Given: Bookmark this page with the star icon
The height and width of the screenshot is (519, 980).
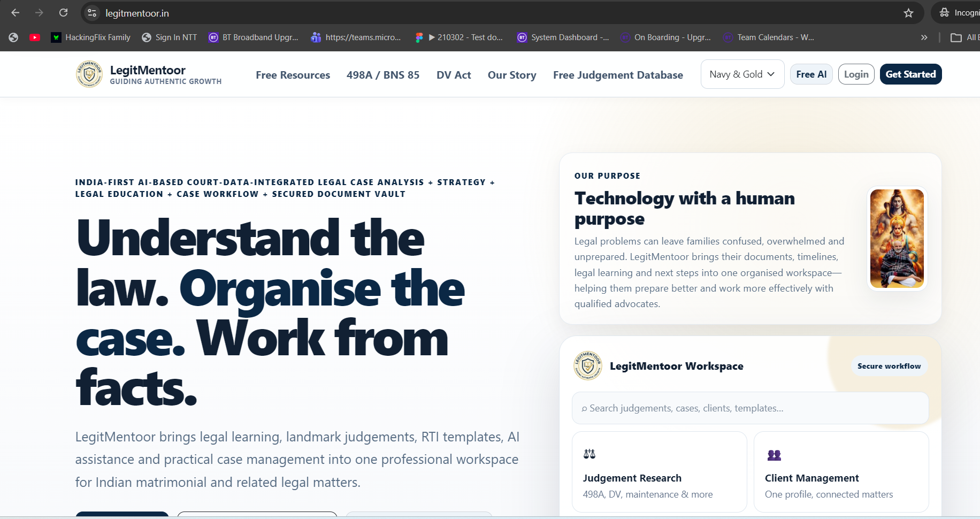Looking at the screenshot, I should (908, 13).
